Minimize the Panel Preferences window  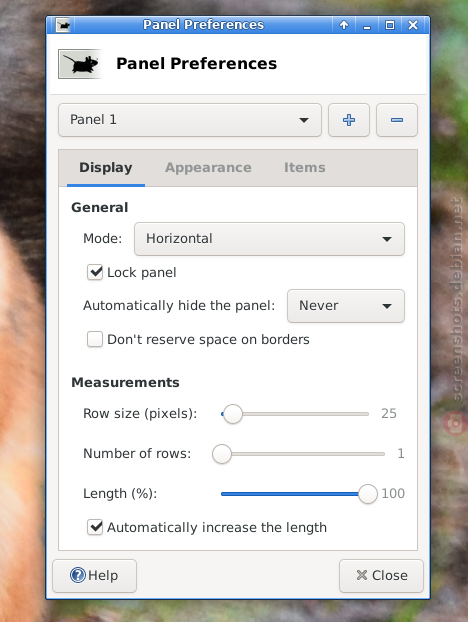[x=367, y=25]
